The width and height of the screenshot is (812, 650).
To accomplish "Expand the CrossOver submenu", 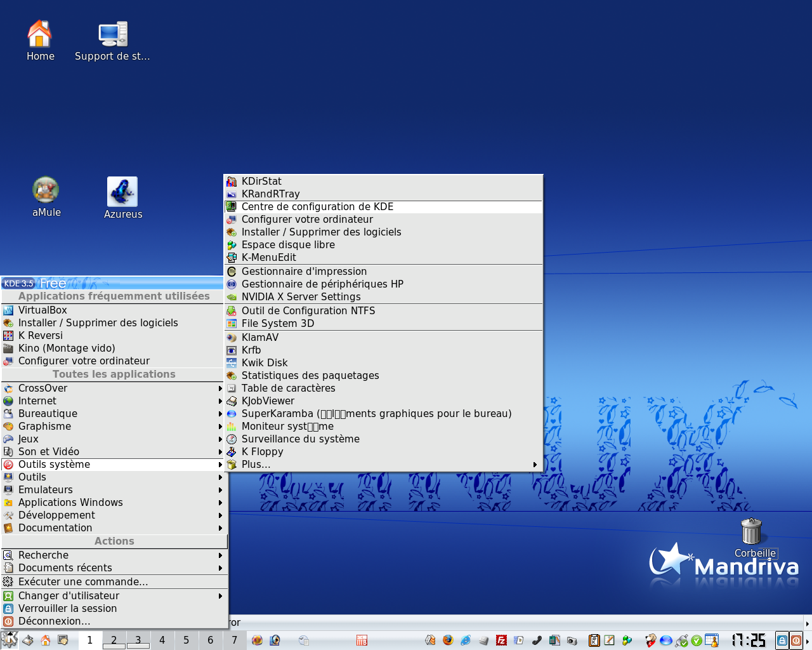I will point(114,388).
